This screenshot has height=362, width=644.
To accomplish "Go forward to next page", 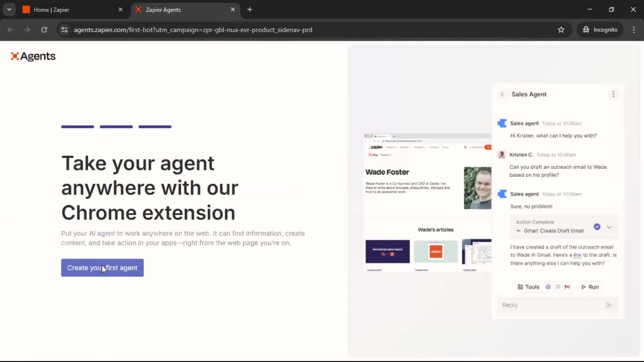I will (27, 30).
